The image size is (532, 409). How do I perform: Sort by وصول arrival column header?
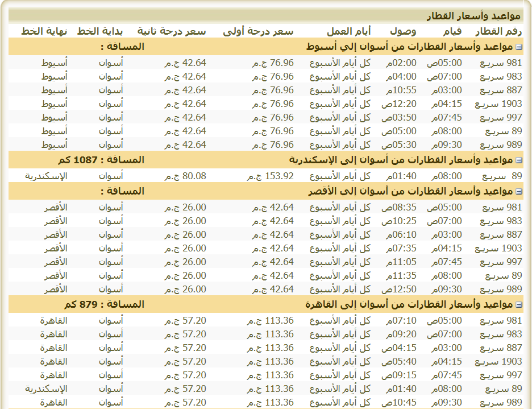[x=403, y=31]
